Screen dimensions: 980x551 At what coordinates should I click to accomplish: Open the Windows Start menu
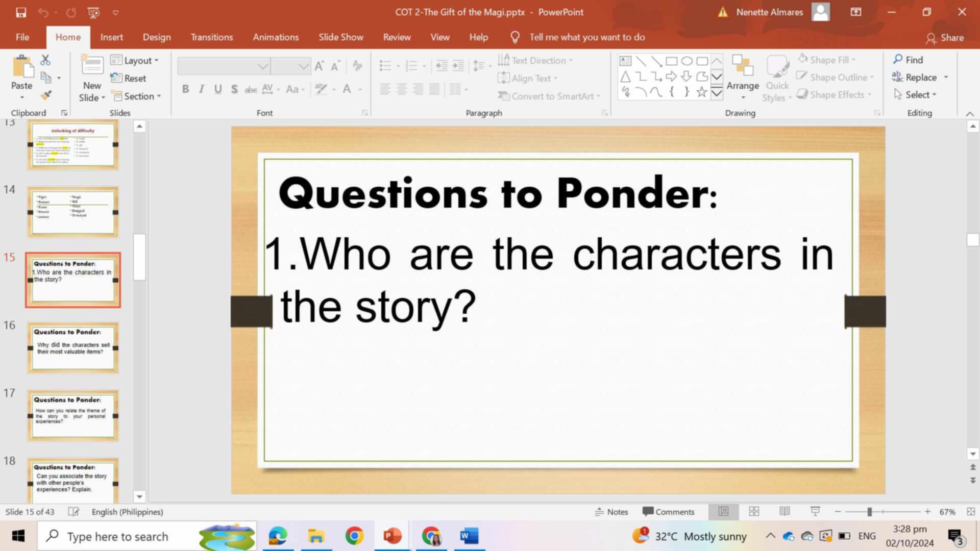coord(18,536)
